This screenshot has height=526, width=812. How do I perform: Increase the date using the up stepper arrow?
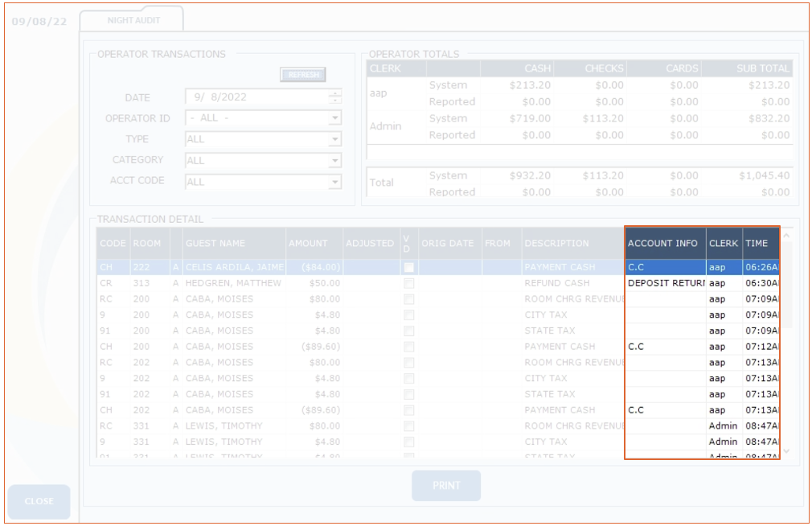pyautogui.click(x=335, y=93)
